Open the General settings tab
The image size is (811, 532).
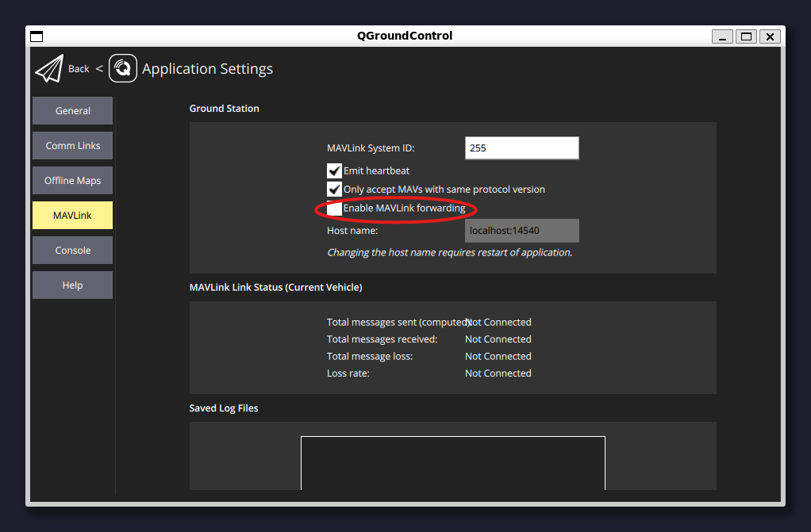(x=72, y=111)
